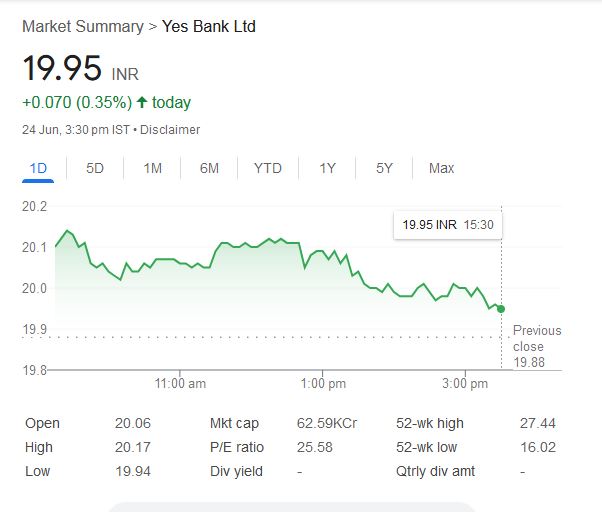602x512 pixels.
Task: Show the 6M price chart
Action: coord(209,168)
